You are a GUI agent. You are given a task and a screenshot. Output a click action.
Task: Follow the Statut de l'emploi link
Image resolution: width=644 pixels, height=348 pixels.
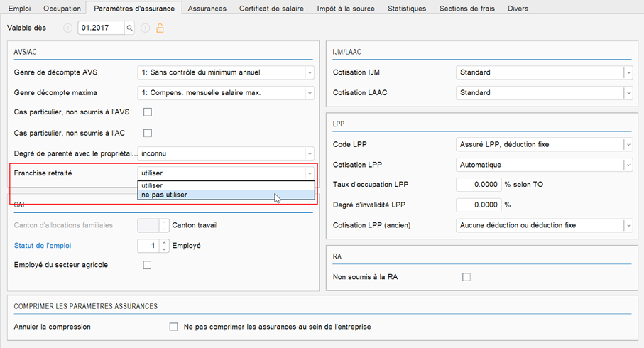43,245
